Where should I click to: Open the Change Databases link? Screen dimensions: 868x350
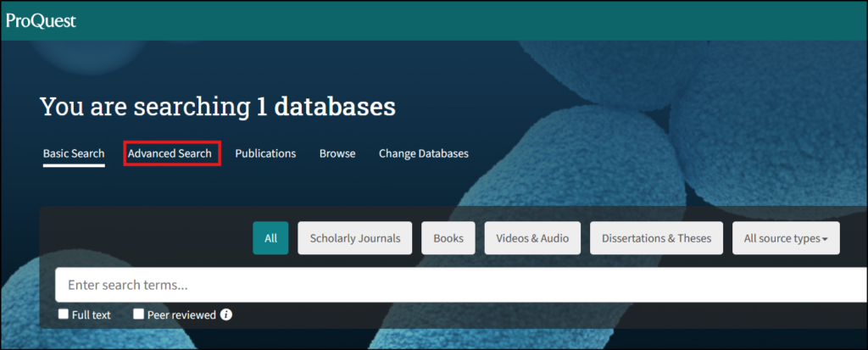pyautogui.click(x=423, y=153)
